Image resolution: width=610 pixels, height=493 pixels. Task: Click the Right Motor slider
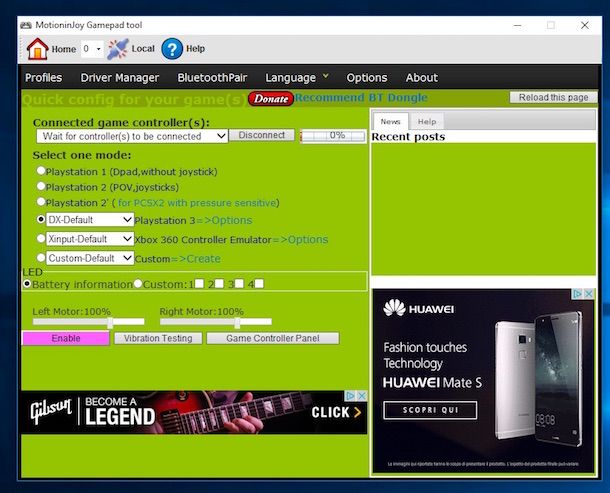pos(216,322)
